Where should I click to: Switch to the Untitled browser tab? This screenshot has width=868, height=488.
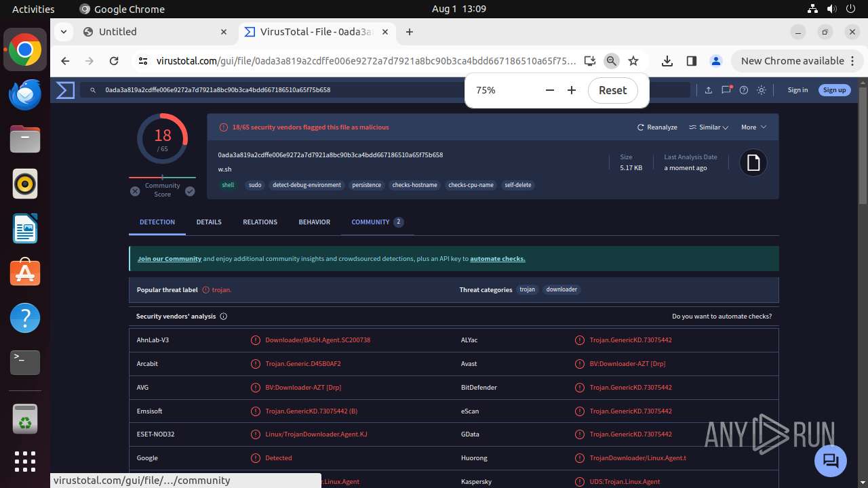tap(156, 32)
